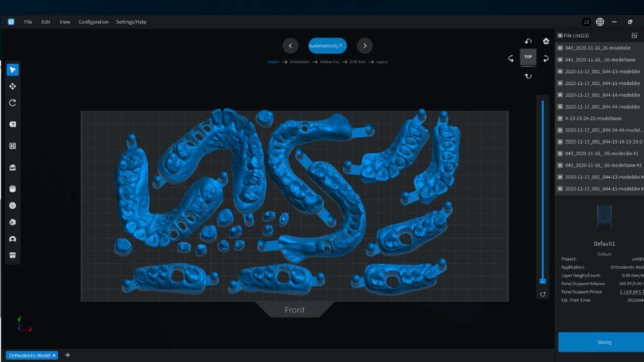Click the Automatically Process button
The height and width of the screenshot is (362, 644).
click(327, 46)
